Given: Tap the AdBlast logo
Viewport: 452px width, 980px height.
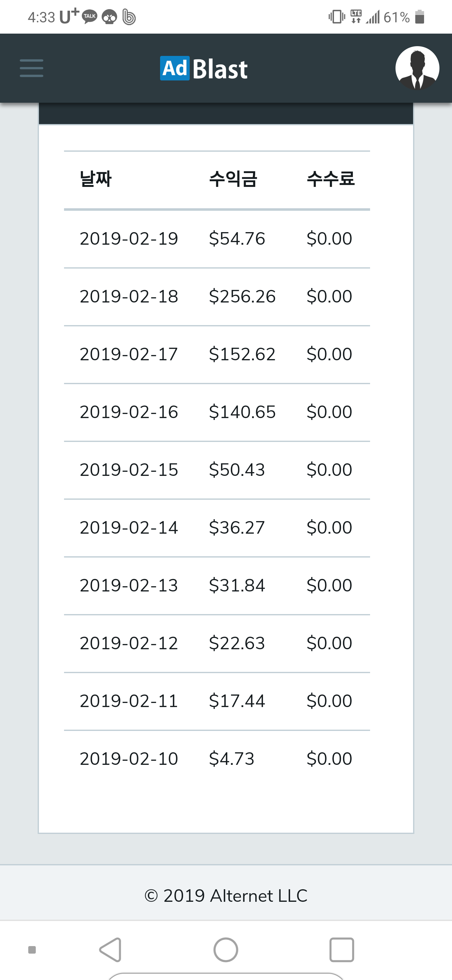Looking at the screenshot, I should coord(204,69).
